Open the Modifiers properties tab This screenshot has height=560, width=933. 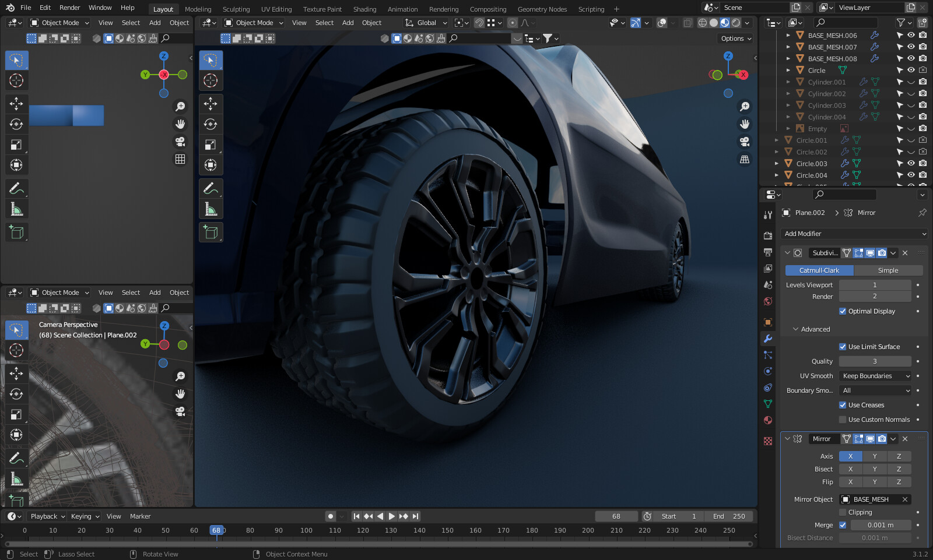pyautogui.click(x=768, y=339)
